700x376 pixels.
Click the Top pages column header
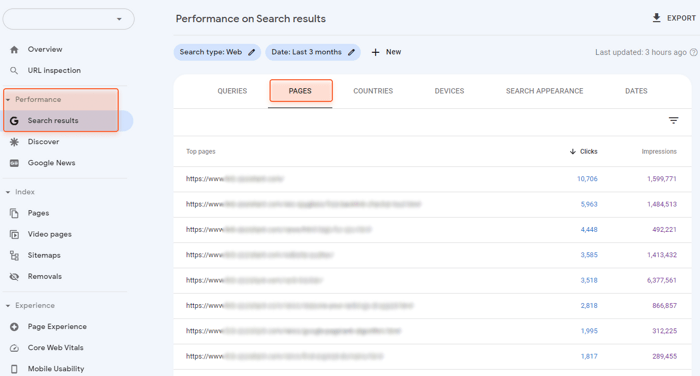[x=200, y=152]
